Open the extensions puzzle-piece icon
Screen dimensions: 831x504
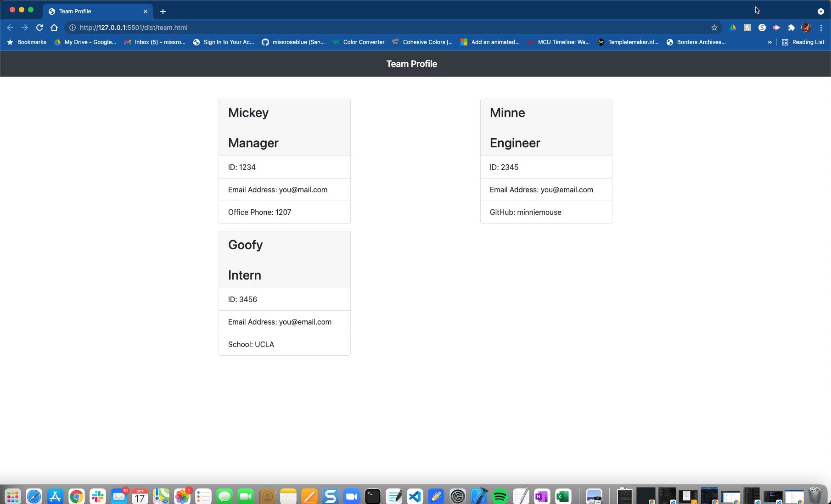[791, 28]
